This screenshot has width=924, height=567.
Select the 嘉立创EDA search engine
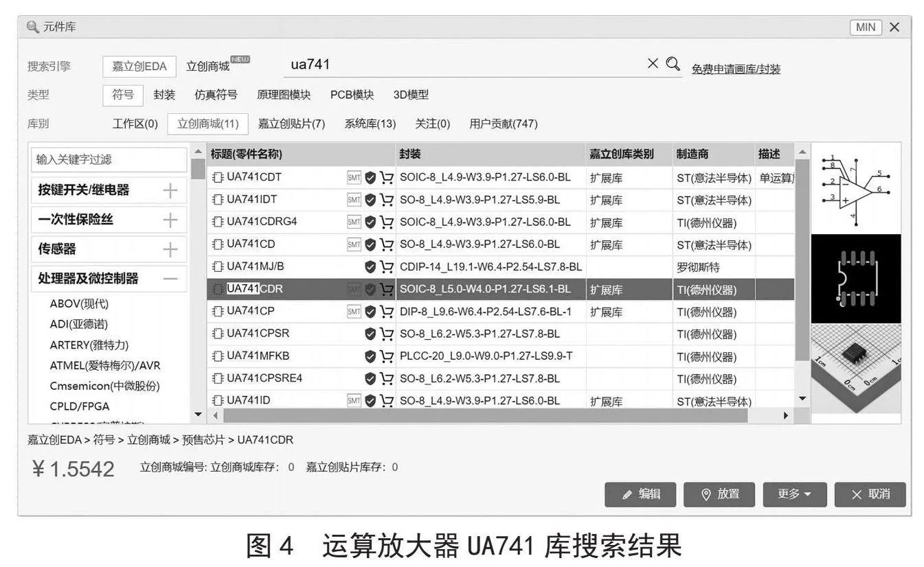coord(139,67)
